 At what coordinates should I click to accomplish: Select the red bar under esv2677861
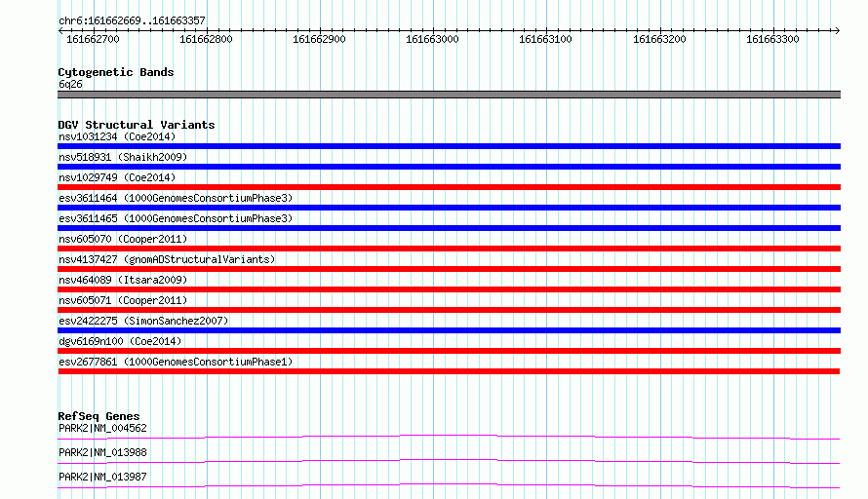tap(449, 371)
